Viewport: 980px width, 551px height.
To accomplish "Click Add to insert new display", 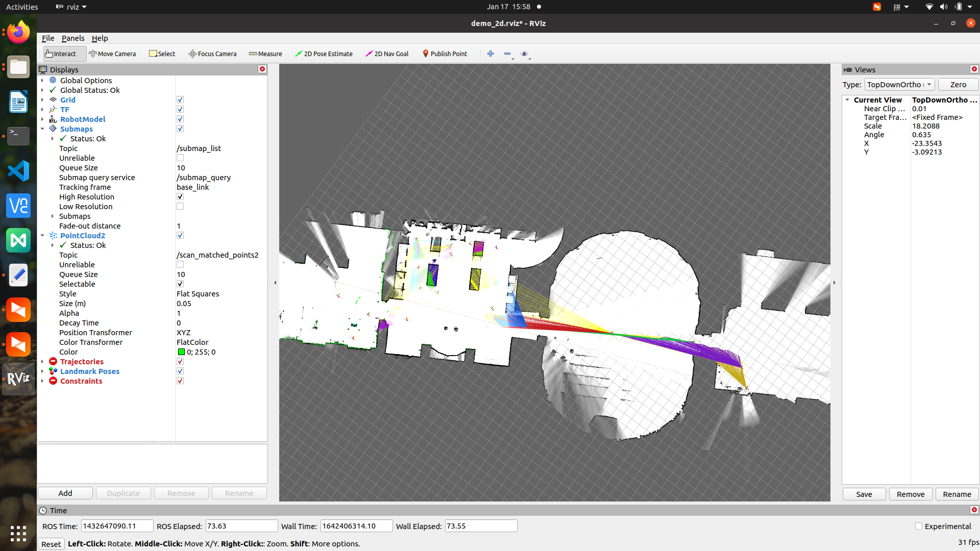I will [x=65, y=493].
